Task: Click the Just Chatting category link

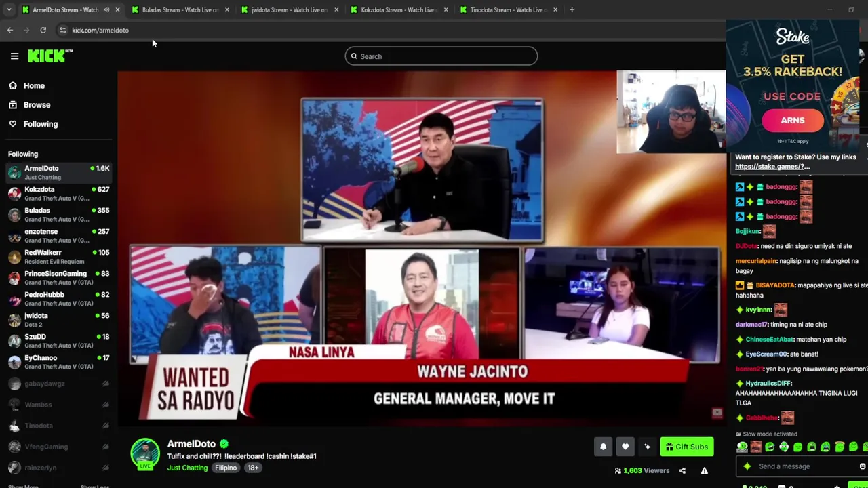Action: point(188,468)
